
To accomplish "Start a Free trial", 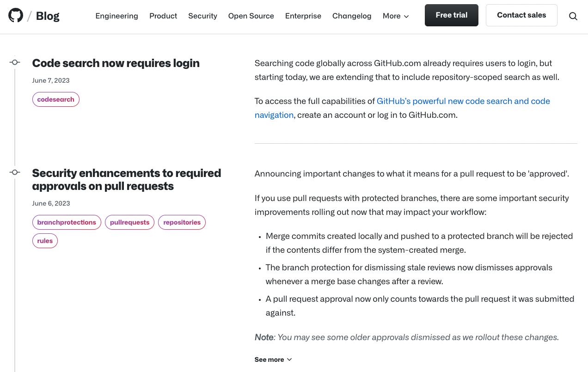I will point(451,15).
